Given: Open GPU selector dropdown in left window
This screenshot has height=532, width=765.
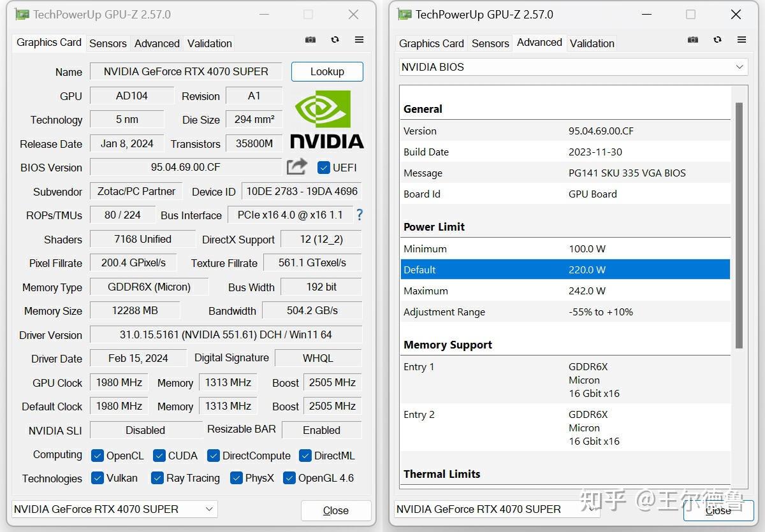Looking at the screenshot, I should point(115,509).
